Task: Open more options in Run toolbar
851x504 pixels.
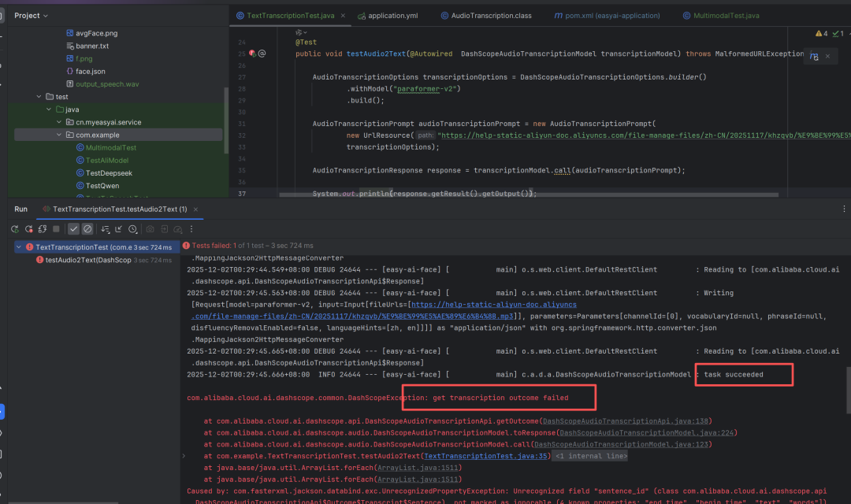Action: [x=191, y=228]
